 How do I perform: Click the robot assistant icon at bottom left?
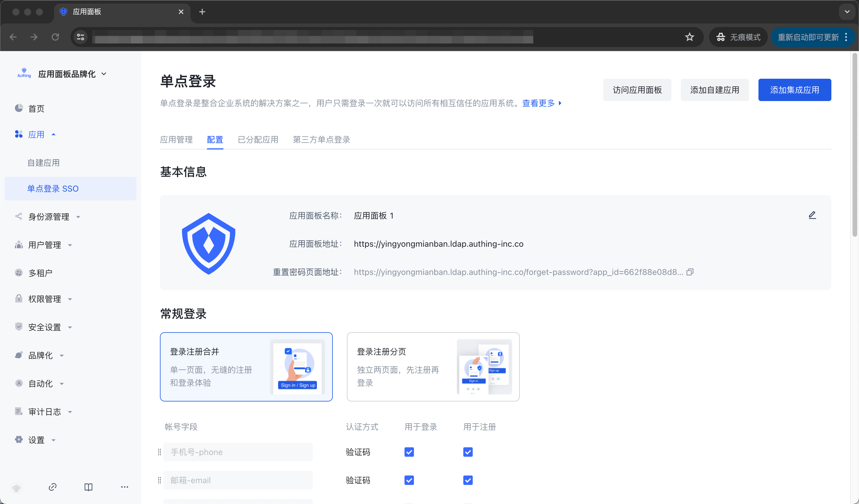click(16, 488)
